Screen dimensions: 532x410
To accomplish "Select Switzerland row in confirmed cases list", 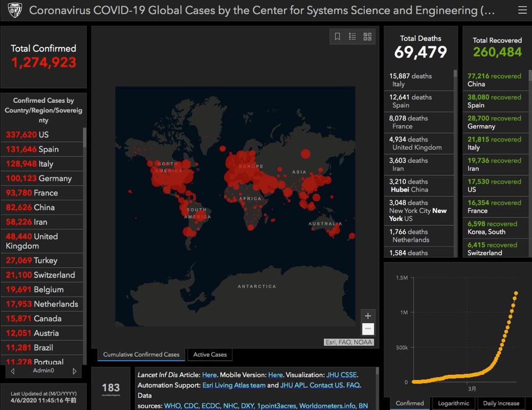I will pyautogui.click(x=42, y=275).
